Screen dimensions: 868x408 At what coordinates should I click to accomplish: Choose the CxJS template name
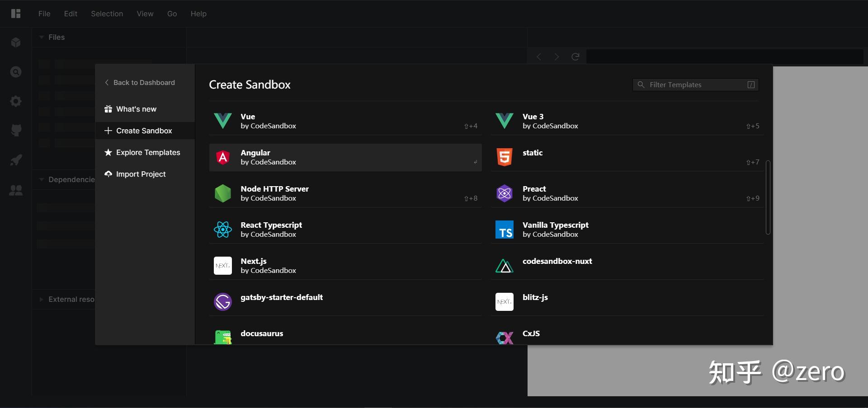531,333
